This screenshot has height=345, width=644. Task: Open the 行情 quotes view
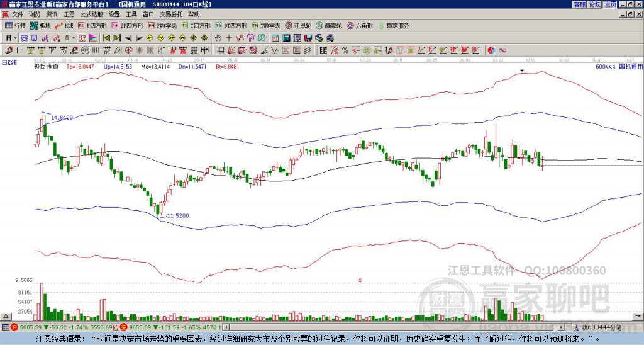[16, 25]
